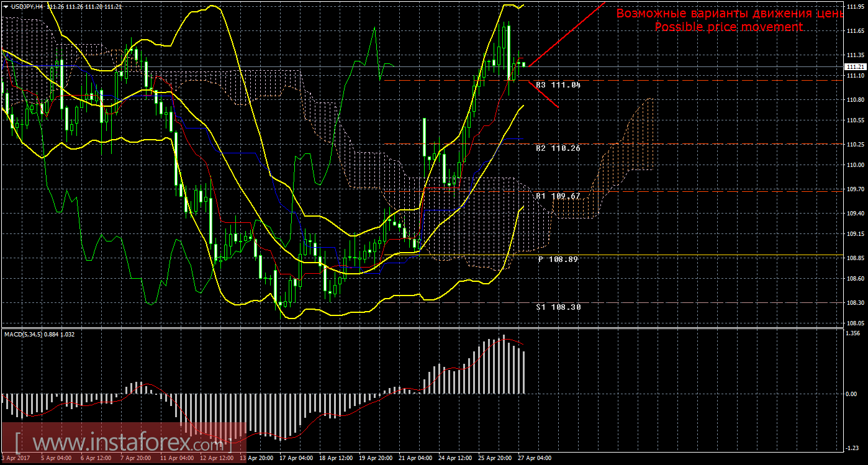Click the P 108.89 pivot label
The width and height of the screenshot is (868, 465).
pos(558,259)
